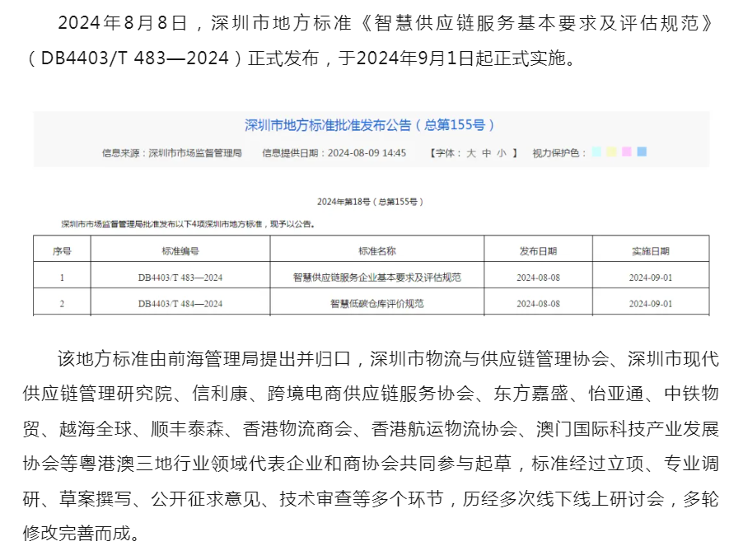Image resolution: width=743 pixels, height=560 pixels.
Task: Click the date 2024-08-09 14:45
Action: (367, 153)
